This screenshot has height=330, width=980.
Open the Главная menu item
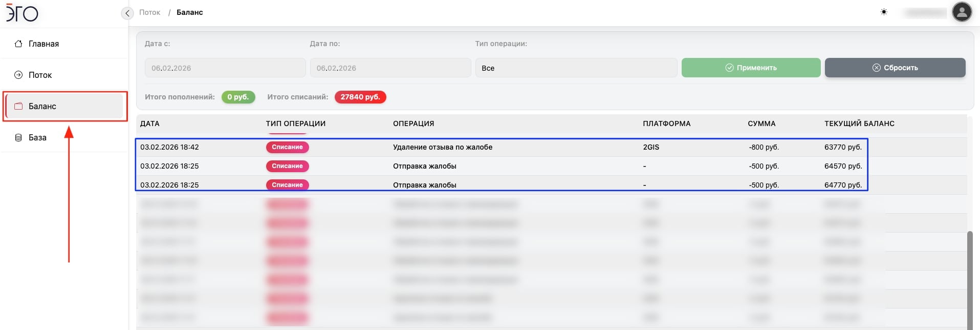[43, 44]
